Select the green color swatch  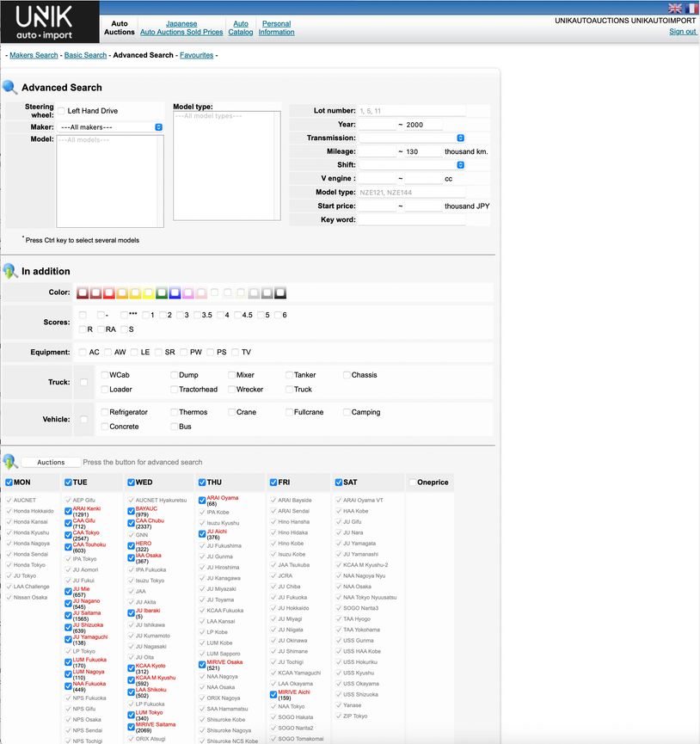pyautogui.click(x=161, y=293)
